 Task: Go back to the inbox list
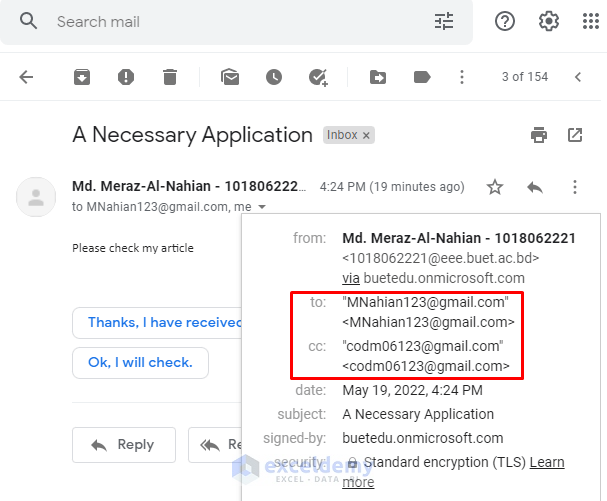26,77
